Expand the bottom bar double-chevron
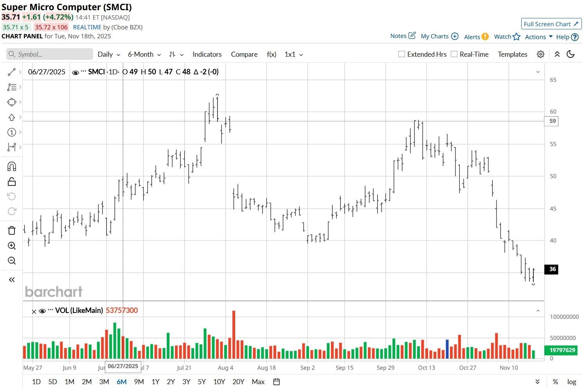The image size is (585, 392). coord(538,382)
